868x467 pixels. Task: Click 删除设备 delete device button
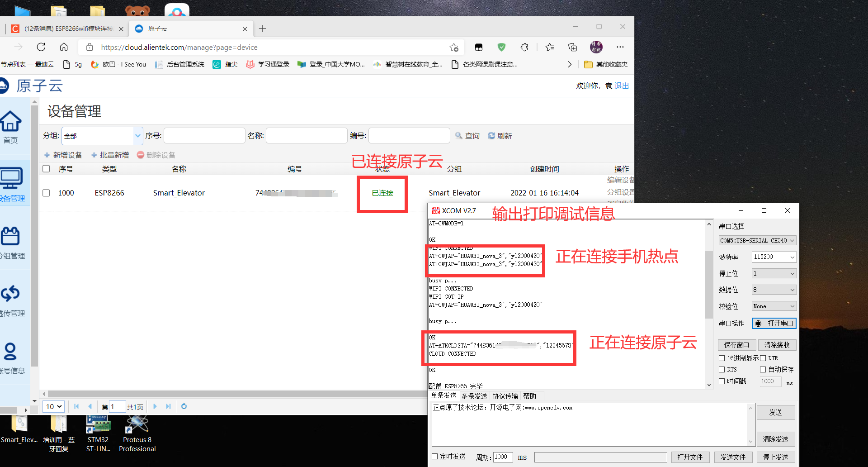coord(156,155)
